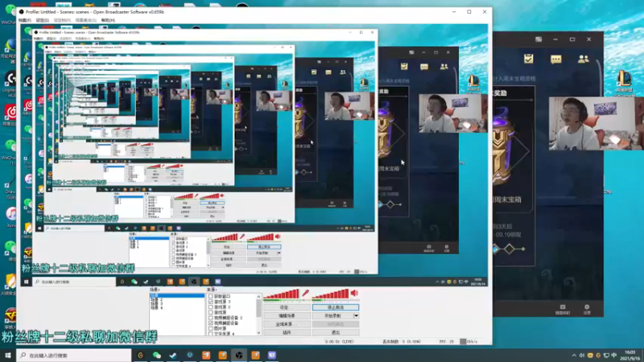Screen dimensions: 644x362
Task: Click the bottom icon left of the League client gear
Action: click(x=563, y=307)
